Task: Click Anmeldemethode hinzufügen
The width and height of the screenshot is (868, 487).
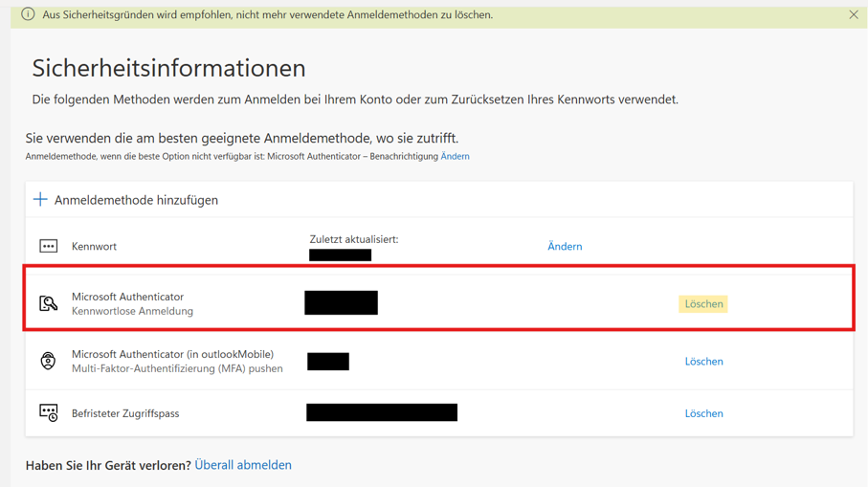Action: pos(136,200)
